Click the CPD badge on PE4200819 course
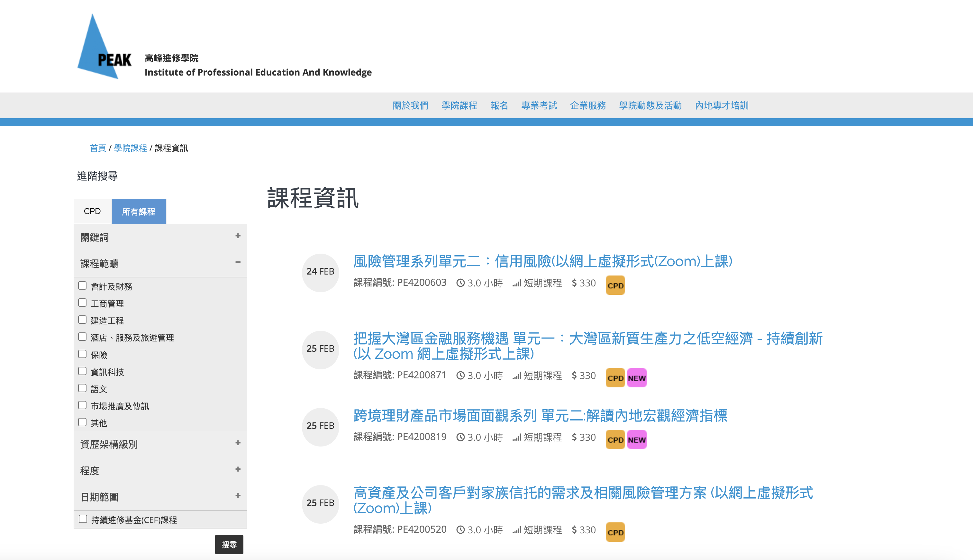The height and width of the screenshot is (560, 973). click(x=615, y=440)
